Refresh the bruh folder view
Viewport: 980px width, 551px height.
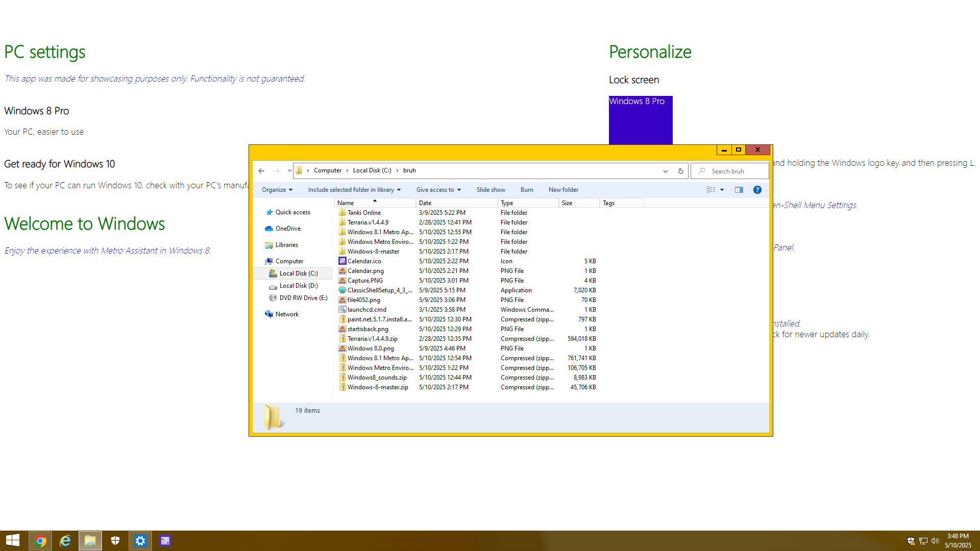point(680,171)
